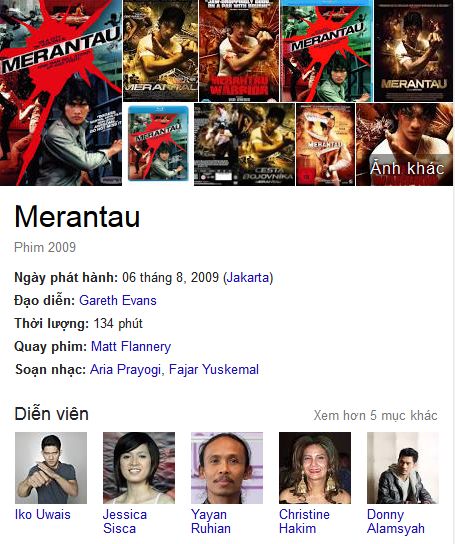Click the Iko Uwais name link
This screenshot has width=455, height=544.
(43, 515)
